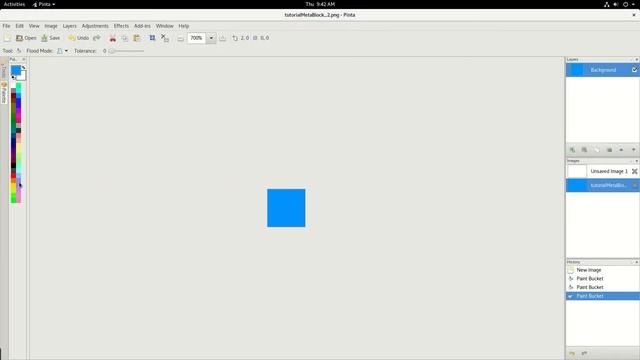The height and width of the screenshot is (360, 640).
Task: Click the Open file button
Action: tap(26, 38)
